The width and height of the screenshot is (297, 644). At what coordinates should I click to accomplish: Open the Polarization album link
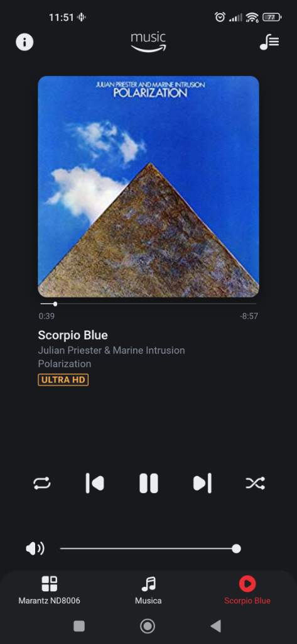pyautogui.click(x=65, y=364)
